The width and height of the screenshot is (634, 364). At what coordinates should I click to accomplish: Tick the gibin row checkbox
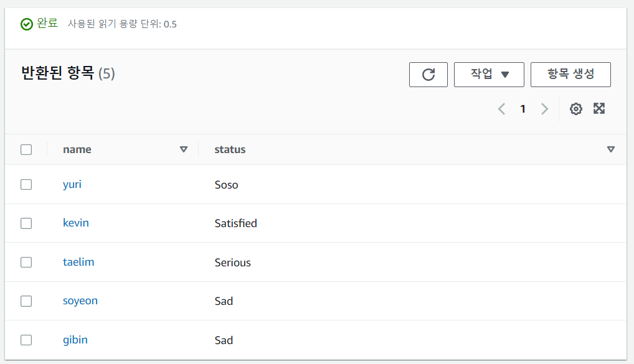pos(26,340)
